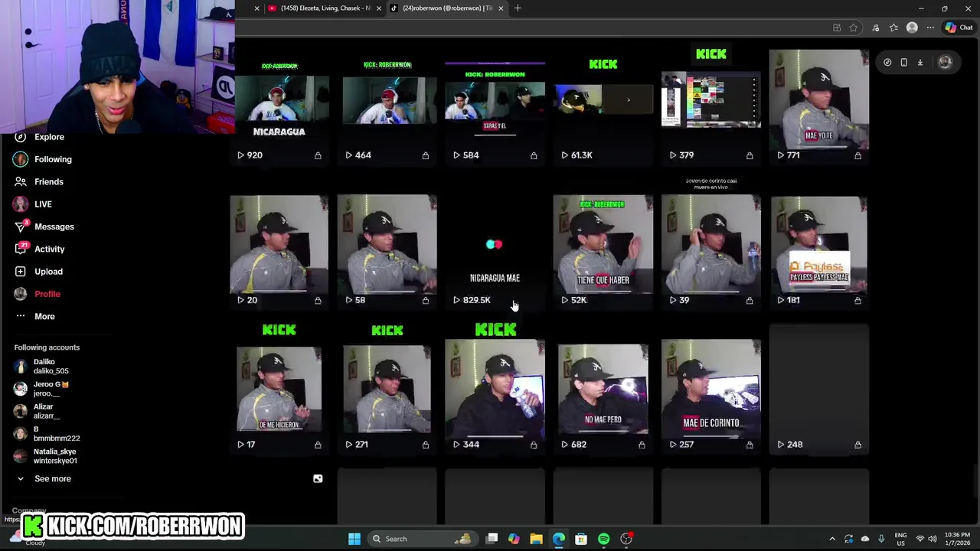The width and height of the screenshot is (980, 551).
Task: Open browser Settings and more menu
Action: coord(930,28)
